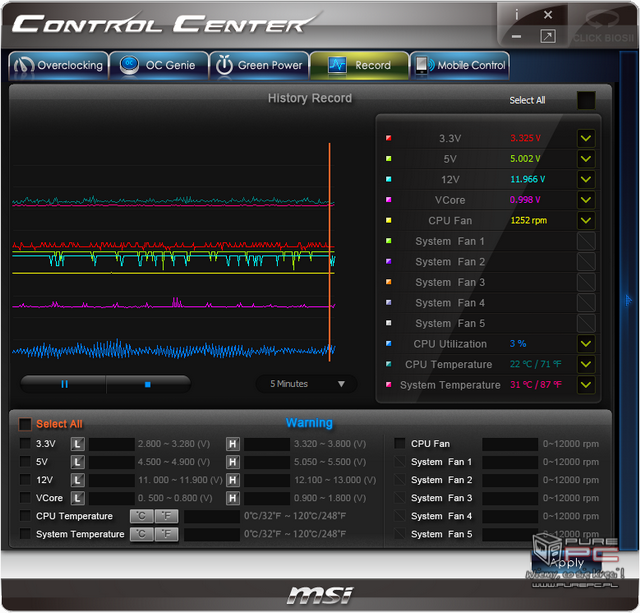This screenshot has width=640, height=613.
Task: Click the yellow CPU Fan color swatch
Action: (x=389, y=220)
